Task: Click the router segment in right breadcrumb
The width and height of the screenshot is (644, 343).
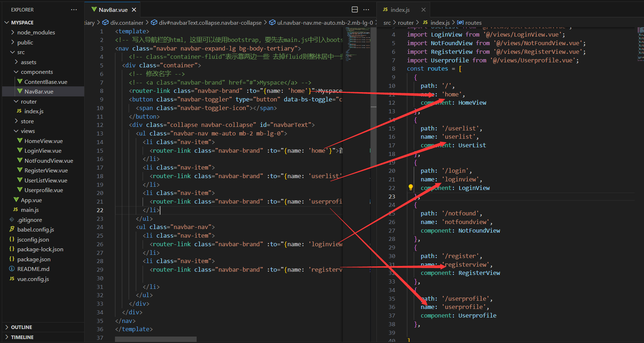Action: tap(405, 23)
